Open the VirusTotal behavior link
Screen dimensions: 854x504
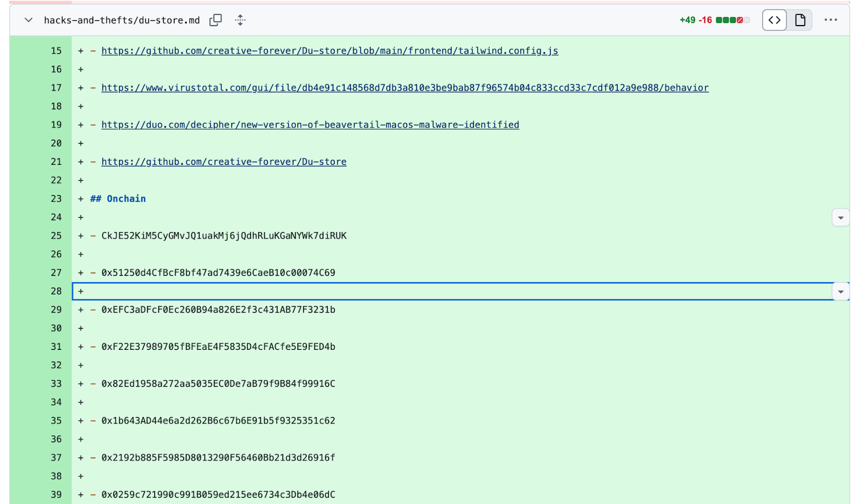[x=405, y=87]
